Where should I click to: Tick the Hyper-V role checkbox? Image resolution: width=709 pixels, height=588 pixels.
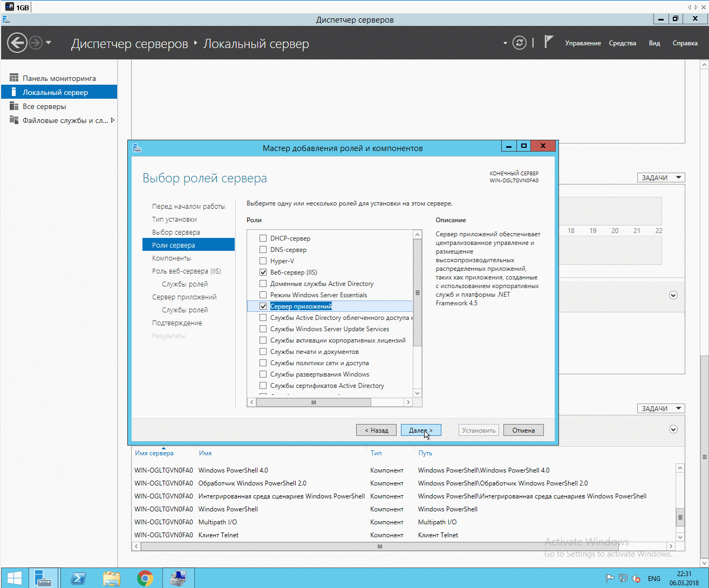[x=263, y=261]
